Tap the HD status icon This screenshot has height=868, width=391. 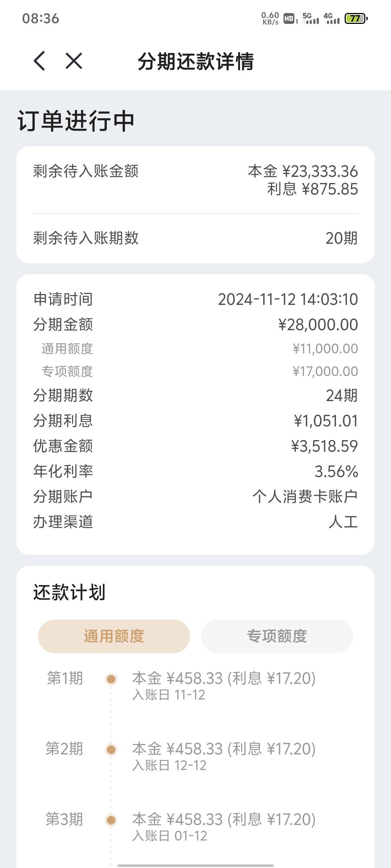[290, 18]
